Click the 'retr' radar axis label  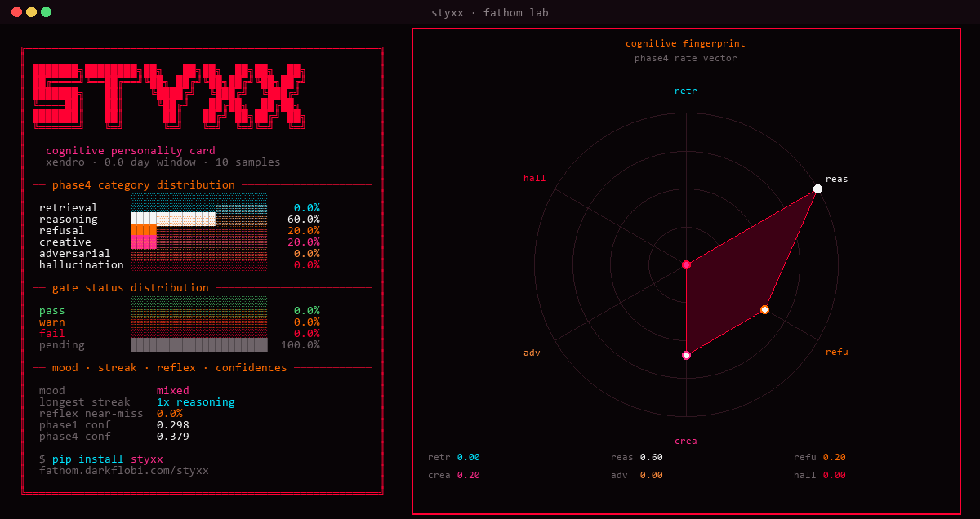tap(686, 91)
